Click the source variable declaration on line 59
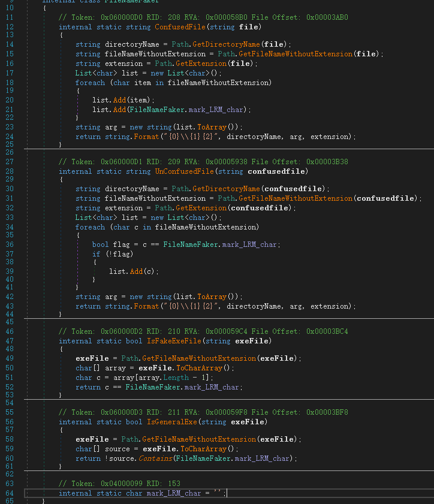The width and height of the screenshot is (434, 504). 117,449
